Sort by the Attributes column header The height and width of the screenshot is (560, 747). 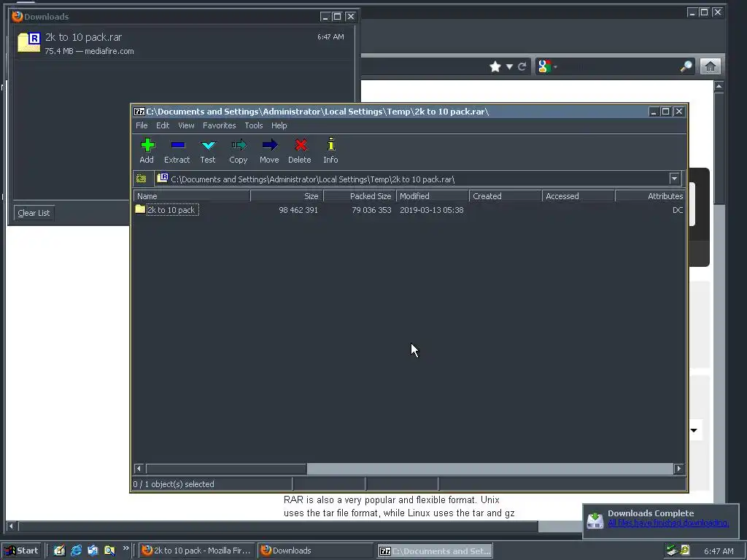pos(650,196)
